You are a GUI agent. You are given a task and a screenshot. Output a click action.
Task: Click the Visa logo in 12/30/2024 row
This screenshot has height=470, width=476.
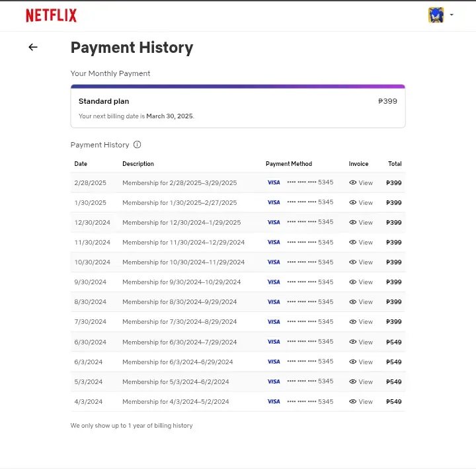tap(274, 222)
